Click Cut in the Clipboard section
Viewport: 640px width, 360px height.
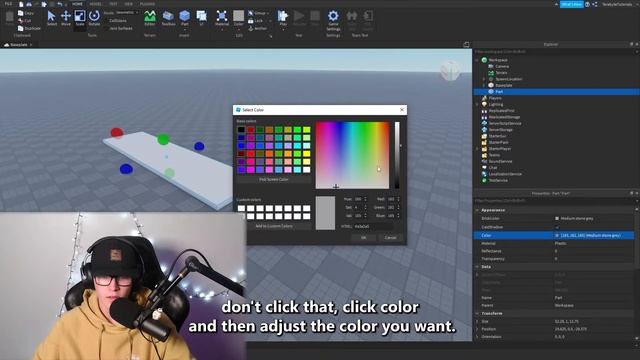click(24, 20)
